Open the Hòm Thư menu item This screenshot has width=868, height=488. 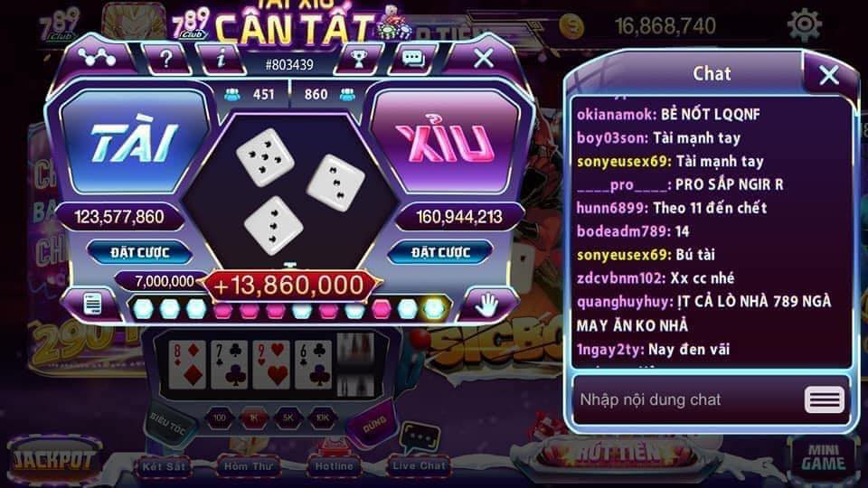coord(248,466)
